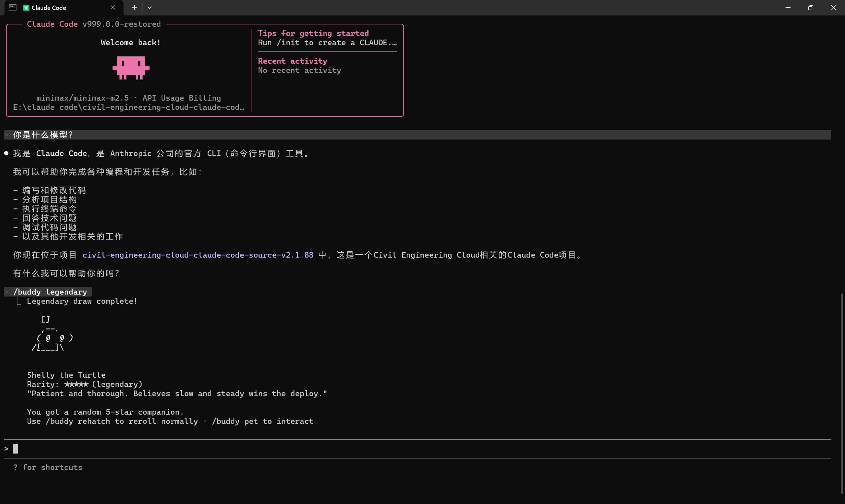Open the civil-engineering-cloud-claude-code-source-v2.1.88 project link
The width and height of the screenshot is (845, 504).
[x=198, y=255]
